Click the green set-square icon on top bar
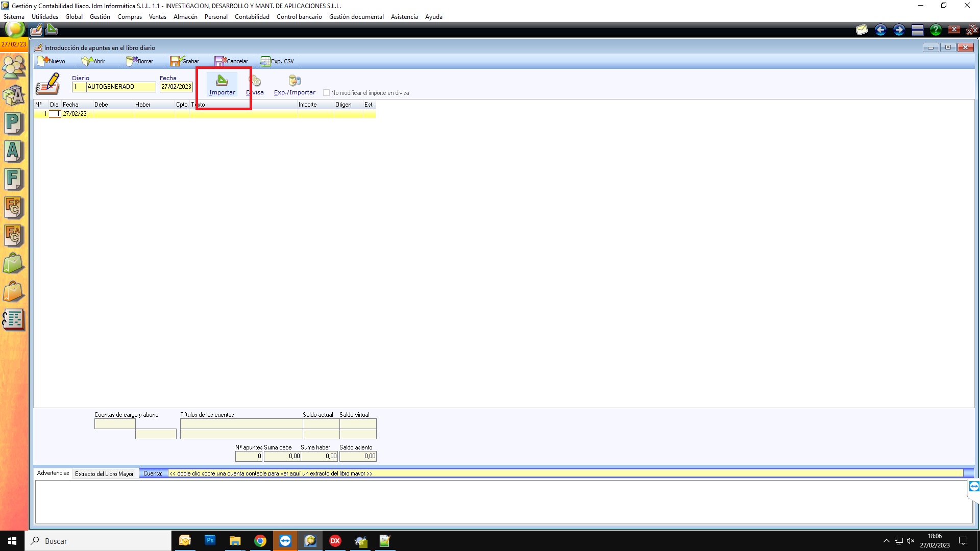This screenshot has height=551, width=980. [52, 30]
